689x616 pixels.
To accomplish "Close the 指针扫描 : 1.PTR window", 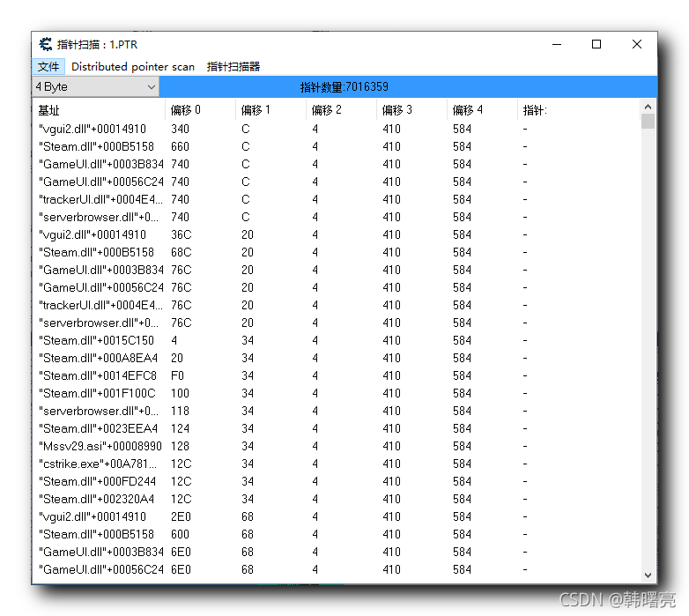I will 637,44.
